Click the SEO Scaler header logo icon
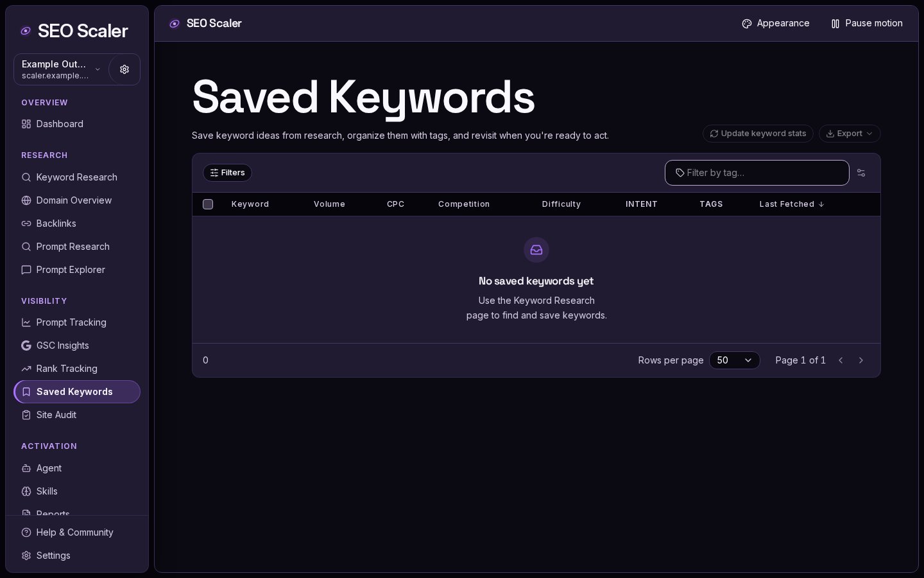This screenshot has width=924, height=578. click(x=175, y=24)
